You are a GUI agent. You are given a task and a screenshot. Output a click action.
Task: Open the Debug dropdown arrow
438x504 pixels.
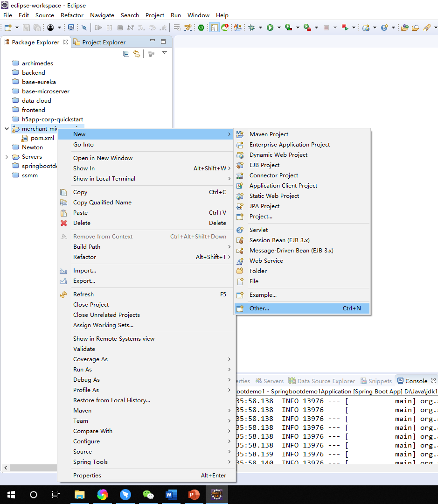pos(260,28)
